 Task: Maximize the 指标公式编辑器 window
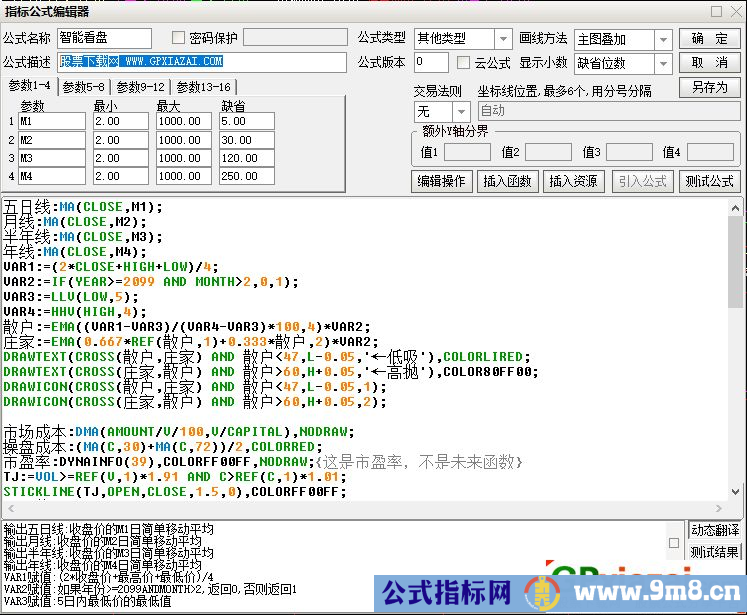tap(716, 11)
